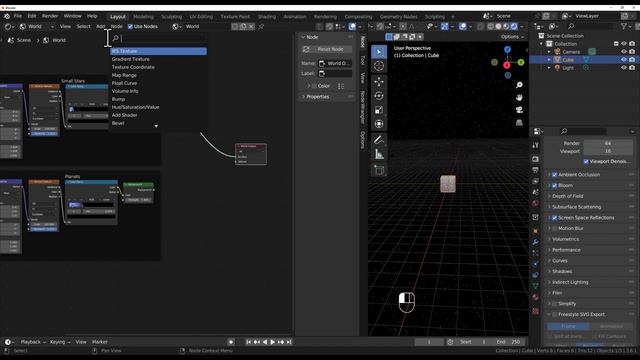
Task: Open the World properties tab icon
Action: [x=536, y=203]
